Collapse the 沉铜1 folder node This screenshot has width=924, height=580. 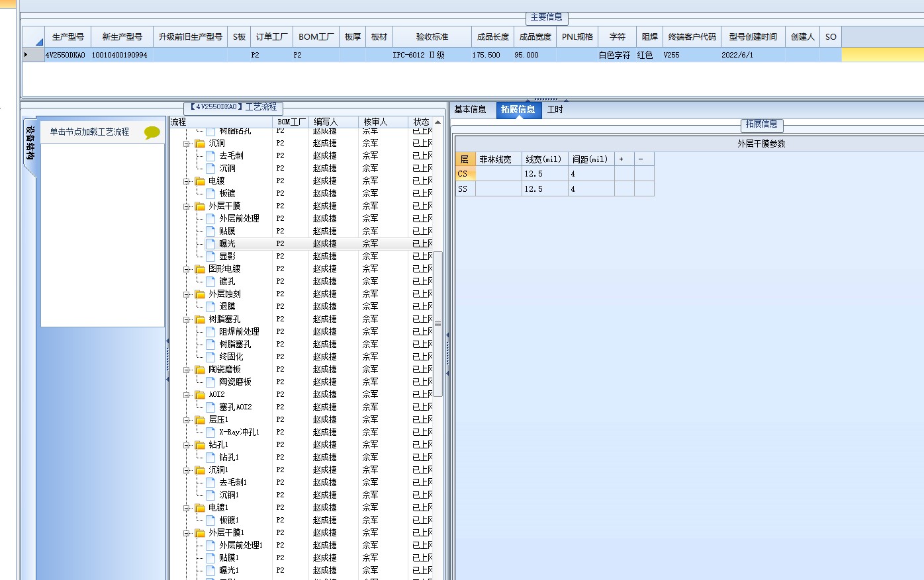(x=187, y=470)
